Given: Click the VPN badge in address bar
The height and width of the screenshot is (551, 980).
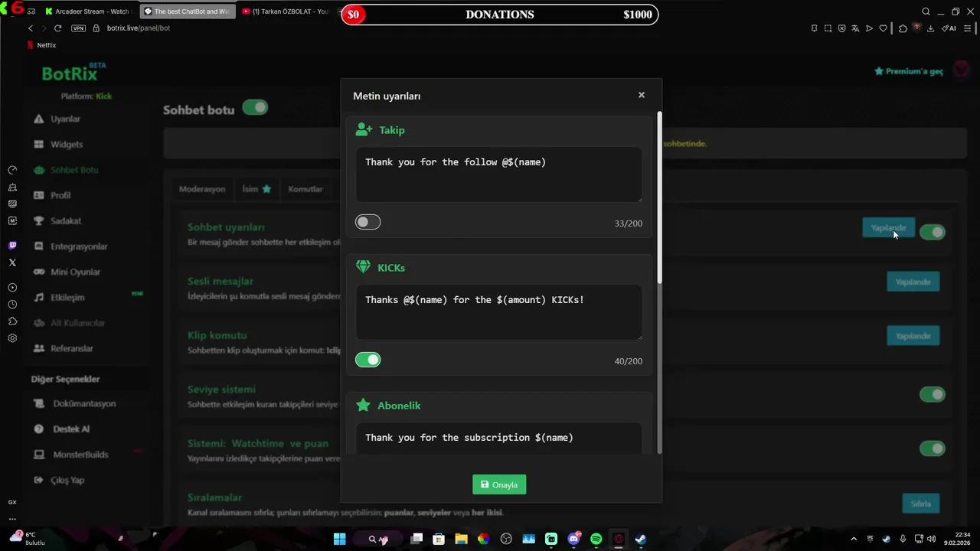Looking at the screenshot, I should [78, 28].
